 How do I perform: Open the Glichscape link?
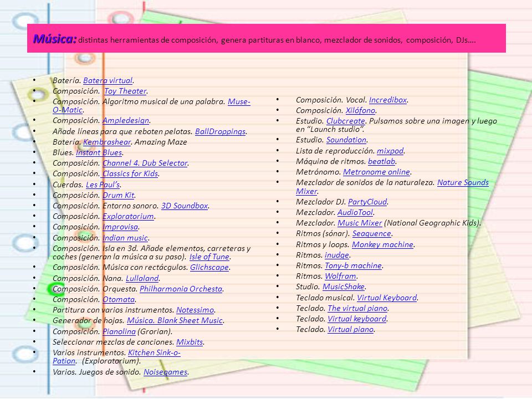[x=209, y=267]
